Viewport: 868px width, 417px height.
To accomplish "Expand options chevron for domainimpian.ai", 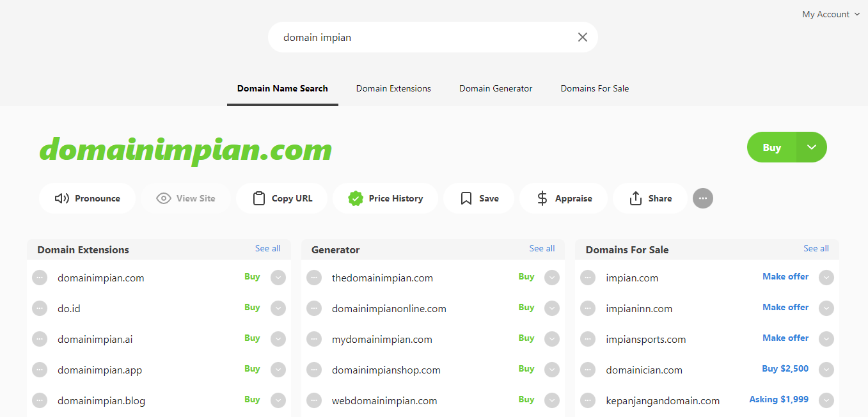I will (x=278, y=339).
